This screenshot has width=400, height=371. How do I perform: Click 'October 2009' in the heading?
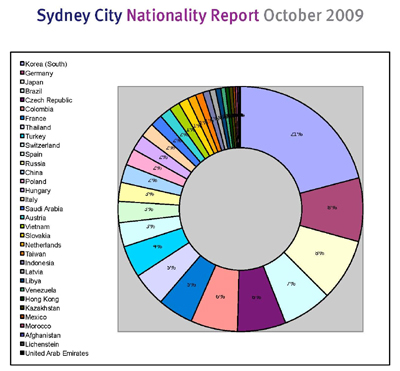(313, 16)
